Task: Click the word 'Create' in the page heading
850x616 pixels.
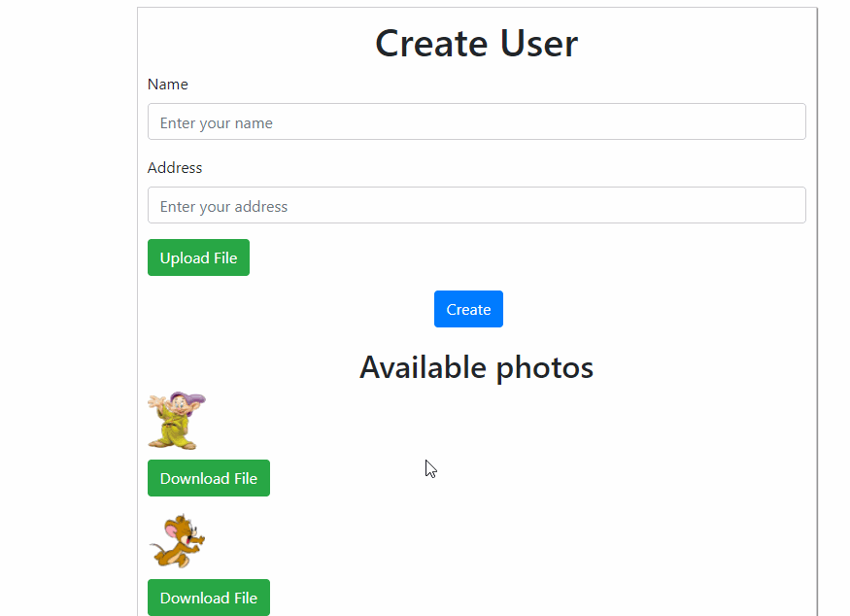Action: [431, 44]
